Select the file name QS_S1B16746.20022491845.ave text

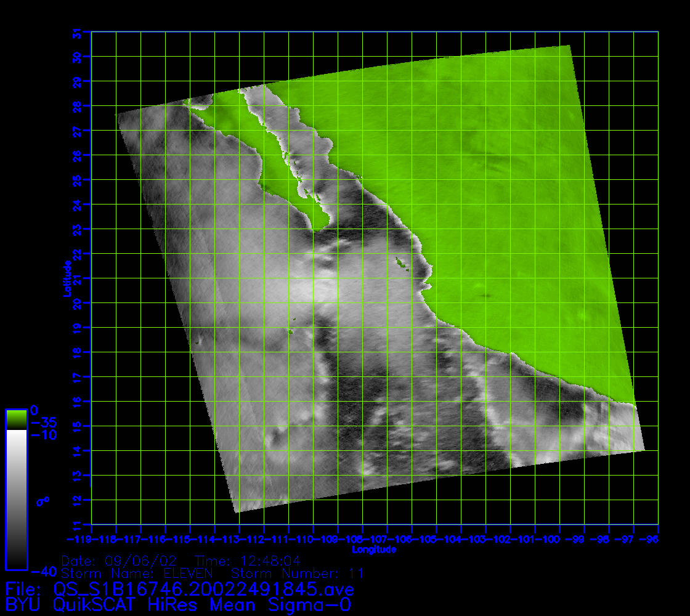click(x=203, y=589)
